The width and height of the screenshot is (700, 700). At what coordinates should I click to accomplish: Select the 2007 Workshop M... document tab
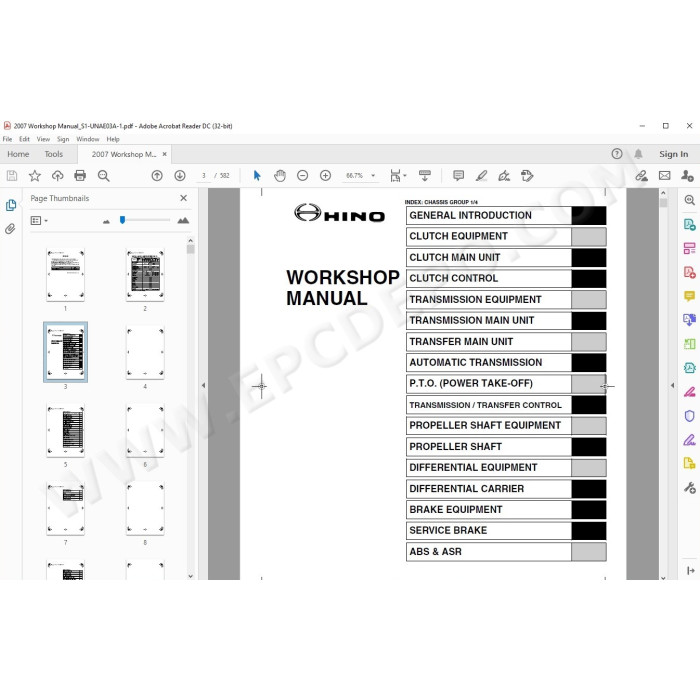(x=124, y=154)
